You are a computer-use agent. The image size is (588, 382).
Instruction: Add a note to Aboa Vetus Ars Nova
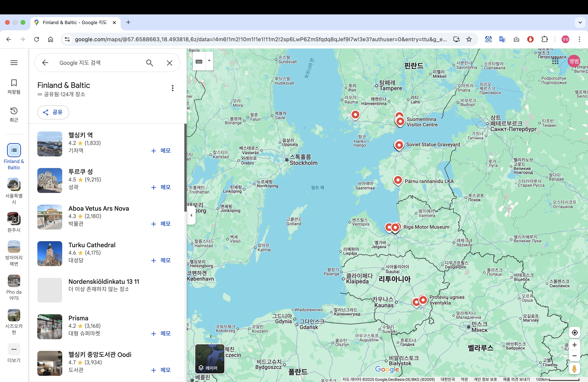161,224
